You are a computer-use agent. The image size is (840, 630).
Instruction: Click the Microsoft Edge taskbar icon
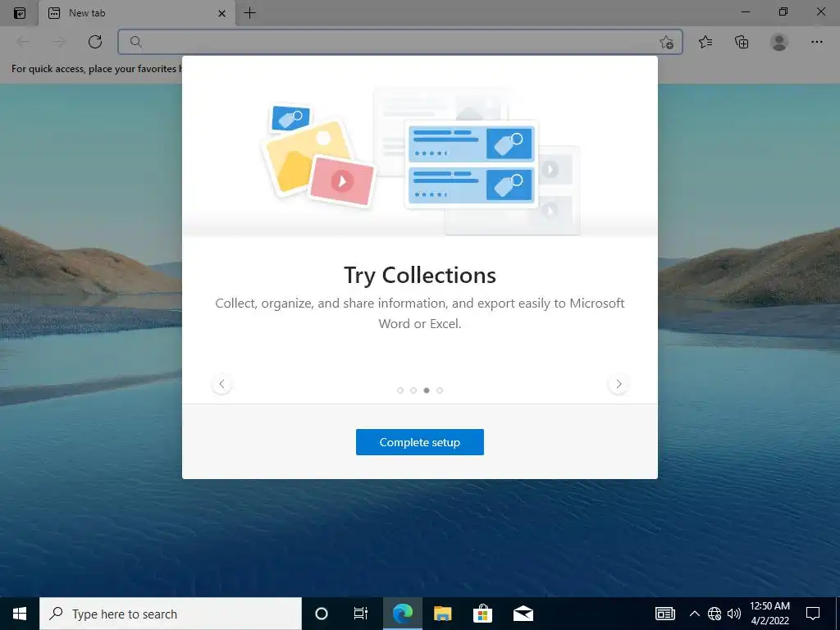point(402,614)
